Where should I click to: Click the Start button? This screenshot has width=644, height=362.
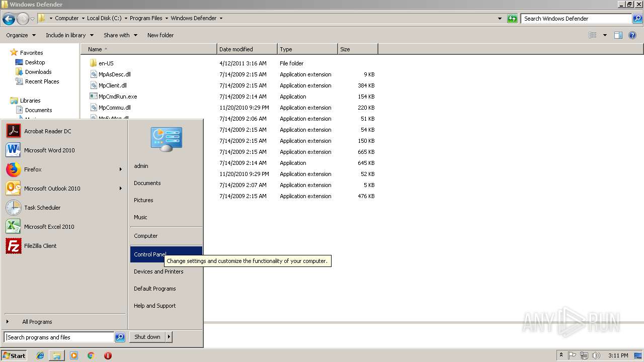14,355
